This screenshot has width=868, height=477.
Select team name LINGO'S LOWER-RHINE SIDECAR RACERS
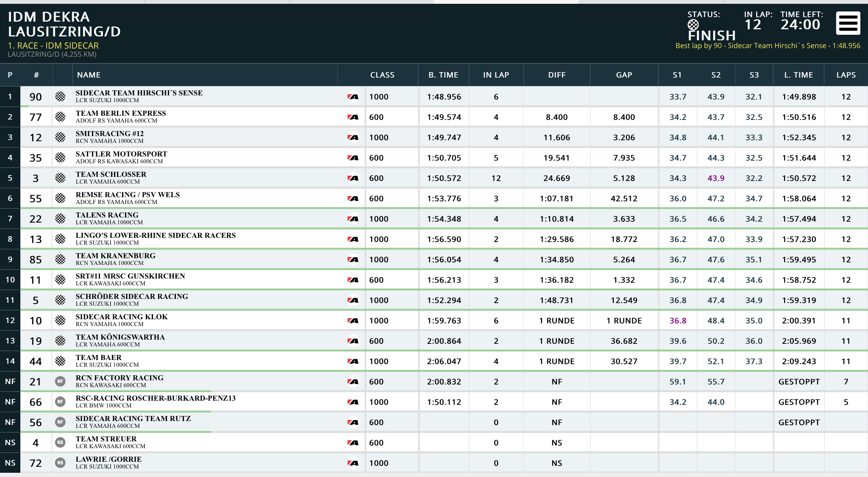pos(156,235)
